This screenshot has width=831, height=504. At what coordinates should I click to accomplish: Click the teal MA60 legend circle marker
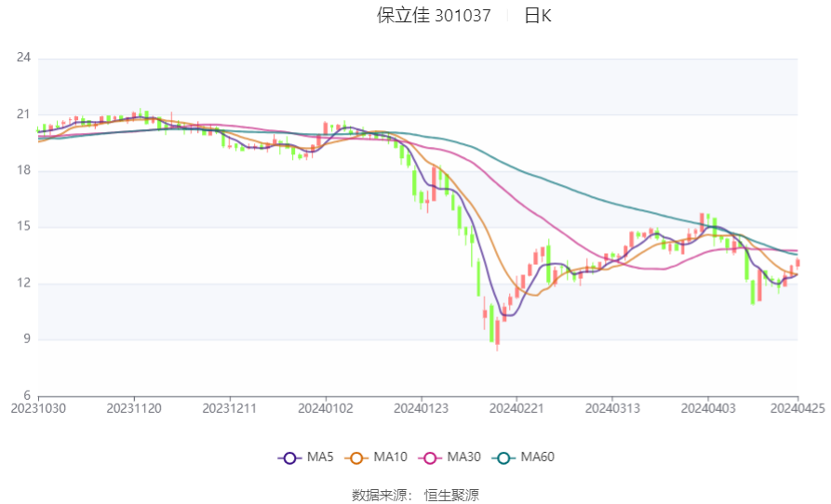[503, 458]
